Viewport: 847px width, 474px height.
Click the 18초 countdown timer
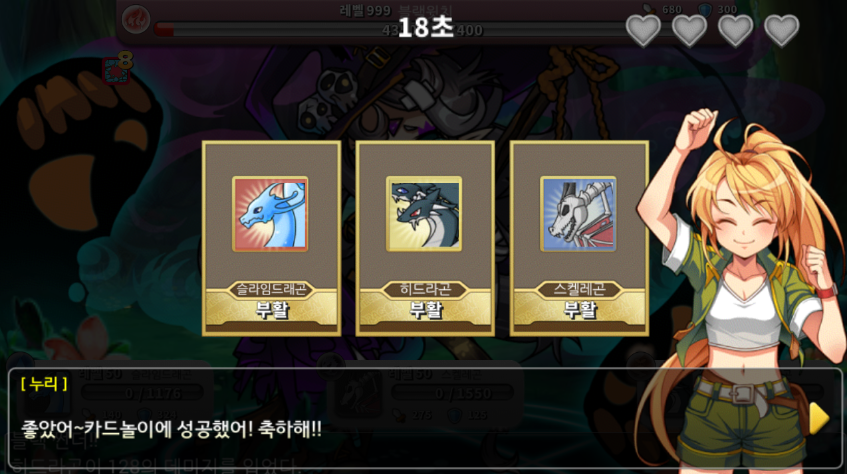(426, 27)
